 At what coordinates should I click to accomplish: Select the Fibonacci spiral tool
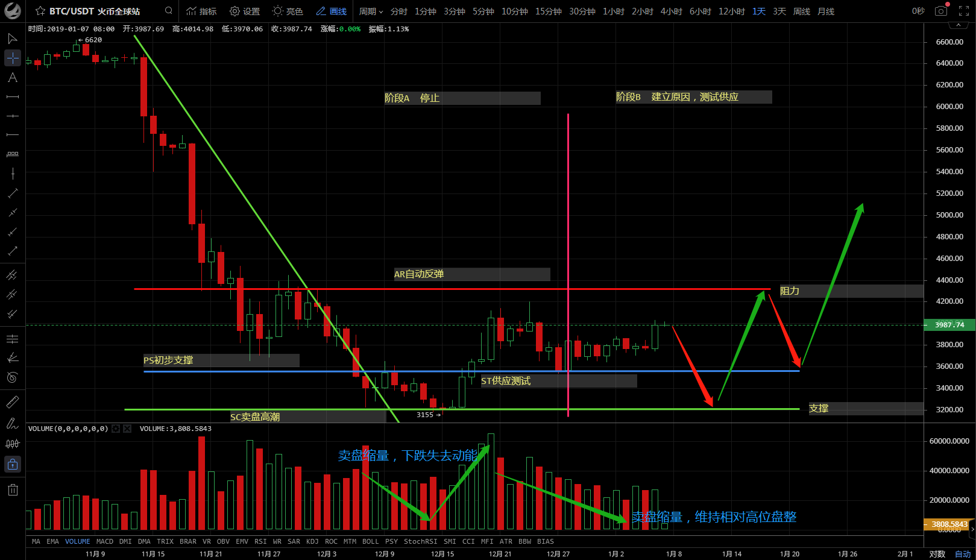[x=12, y=377]
